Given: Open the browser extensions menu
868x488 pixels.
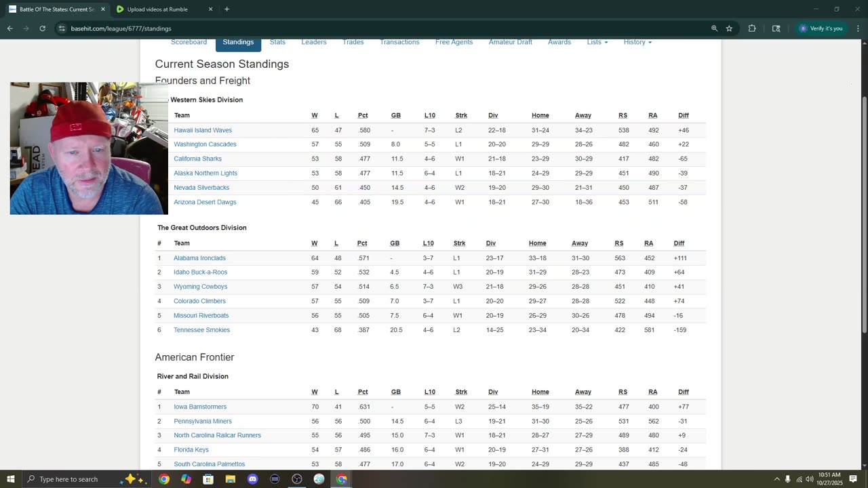Looking at the screenshot, I should click(x=752, y=28).
